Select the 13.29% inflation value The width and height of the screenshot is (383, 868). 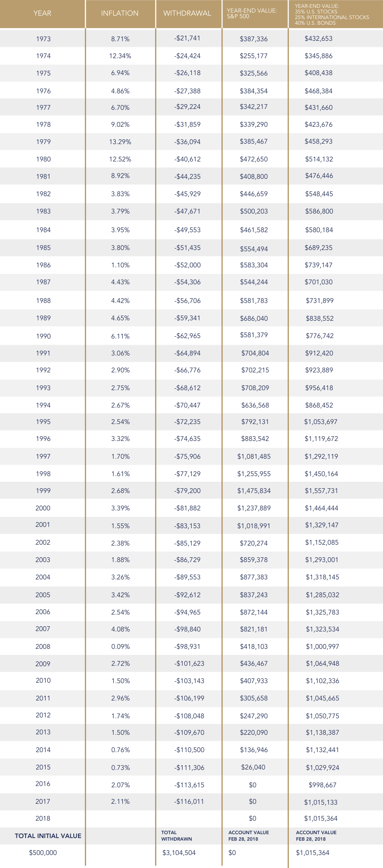tap(120, 142)
